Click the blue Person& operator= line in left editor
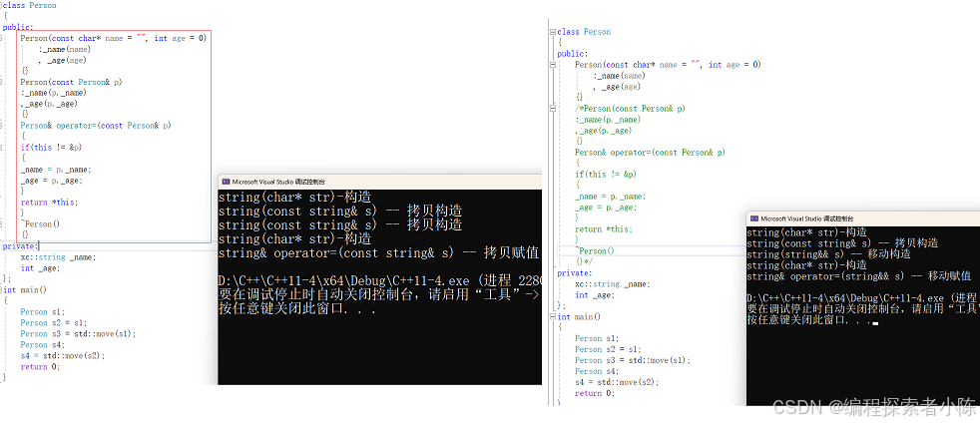 coord(96,126)
